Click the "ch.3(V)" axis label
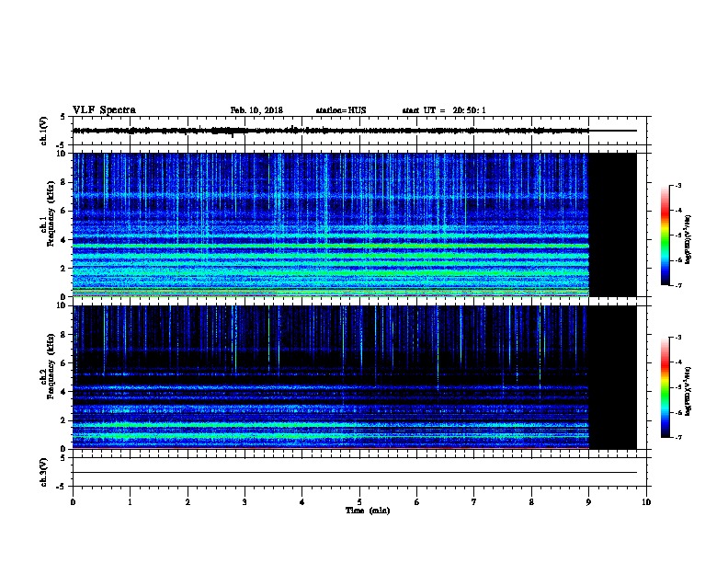 tap(43, 472)
